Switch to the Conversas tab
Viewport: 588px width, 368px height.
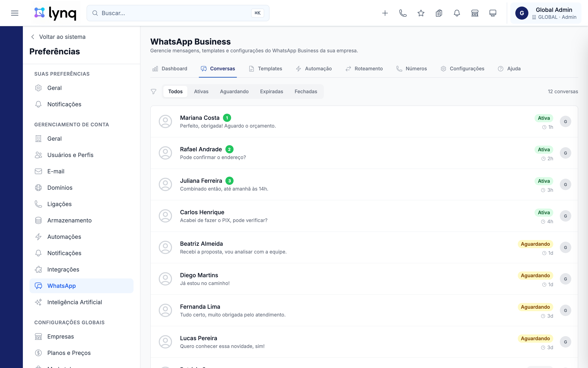click(x=218, y=69)
